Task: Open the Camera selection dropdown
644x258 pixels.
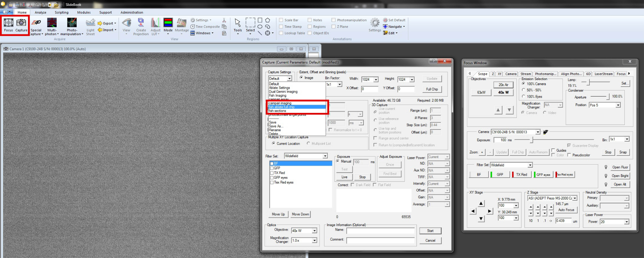Action: pyautogui.click(x=537, y=132)
